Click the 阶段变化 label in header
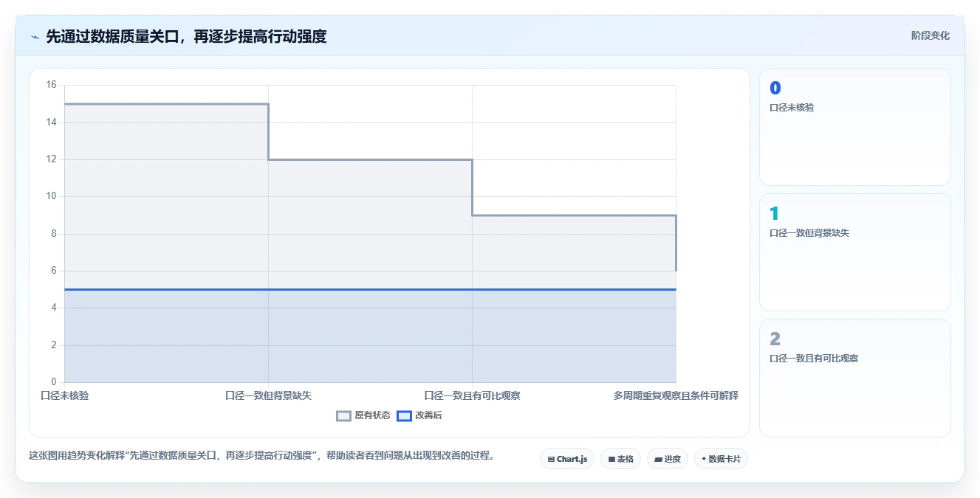This screenshot has width=980, height=498. tap(931, 35)
